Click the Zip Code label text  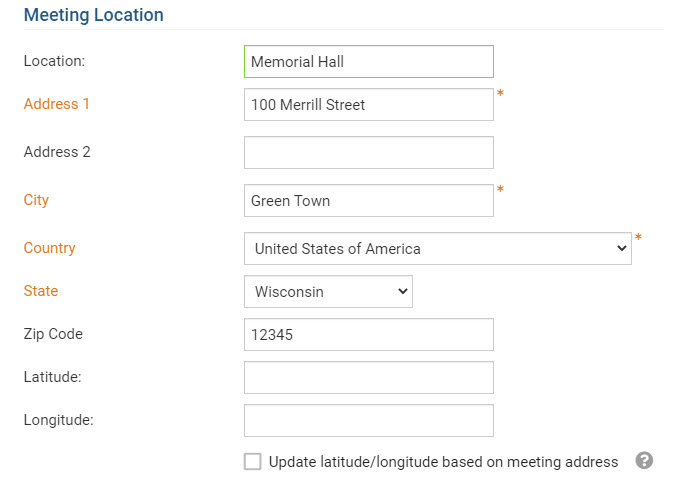click(x=53, y=334)
